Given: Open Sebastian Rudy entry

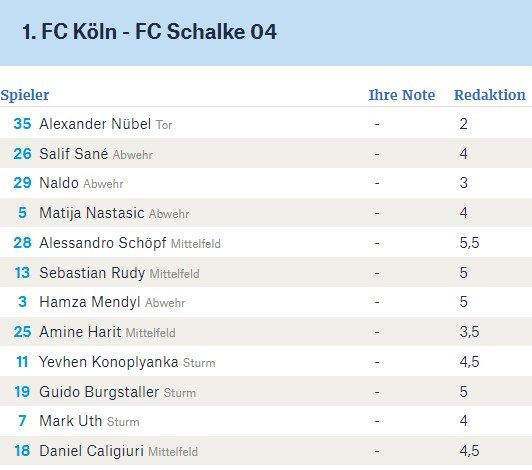Looking at the screenshot, I should (92, 273).
